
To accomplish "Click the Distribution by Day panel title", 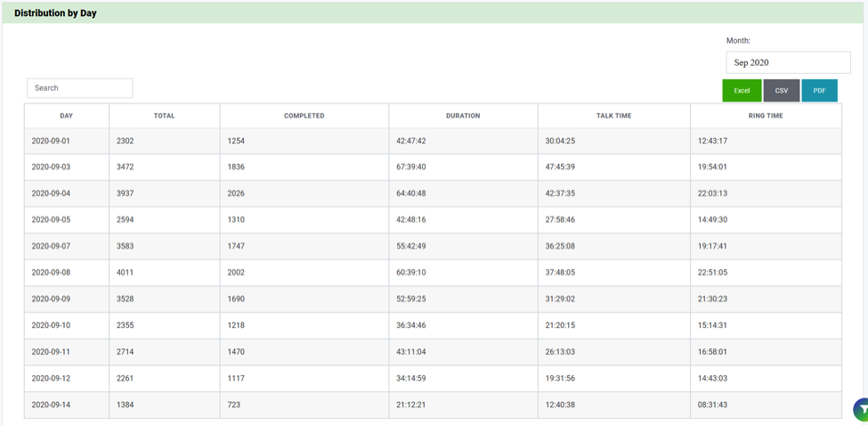I will (55, 13).
